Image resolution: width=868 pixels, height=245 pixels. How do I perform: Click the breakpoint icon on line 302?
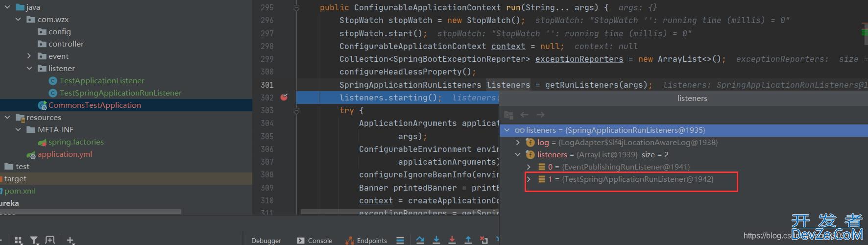[284, 97]
